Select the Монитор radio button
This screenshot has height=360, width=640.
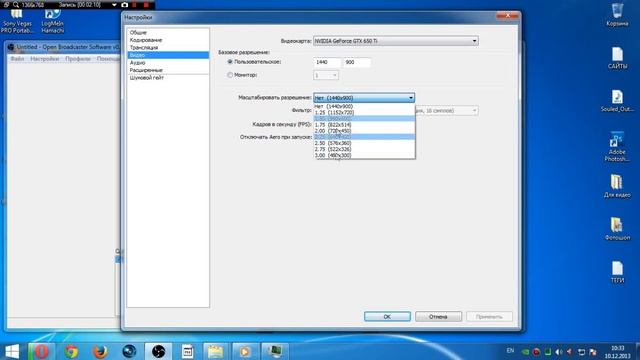click(230, 75)
